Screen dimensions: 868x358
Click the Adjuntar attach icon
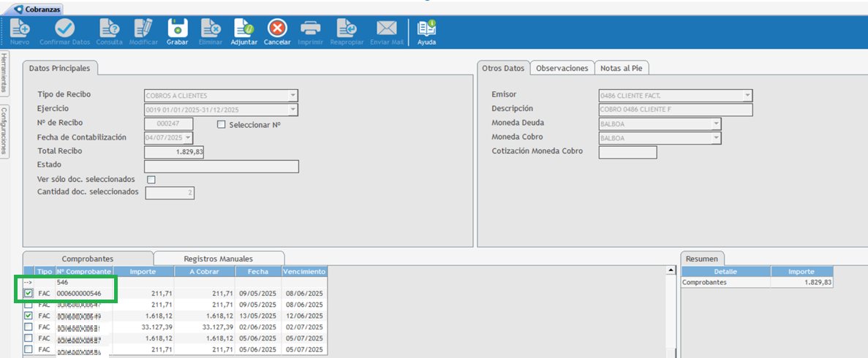click(244, 29)
